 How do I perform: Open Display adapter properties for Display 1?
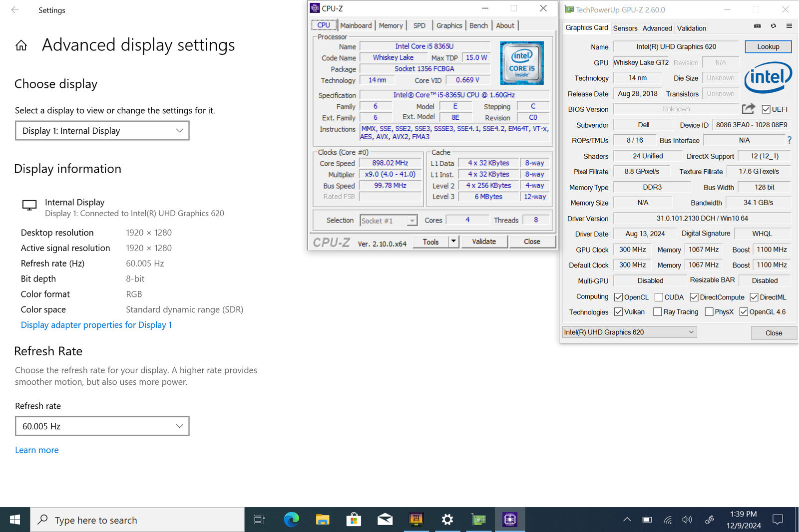click(x=96, y=325)
